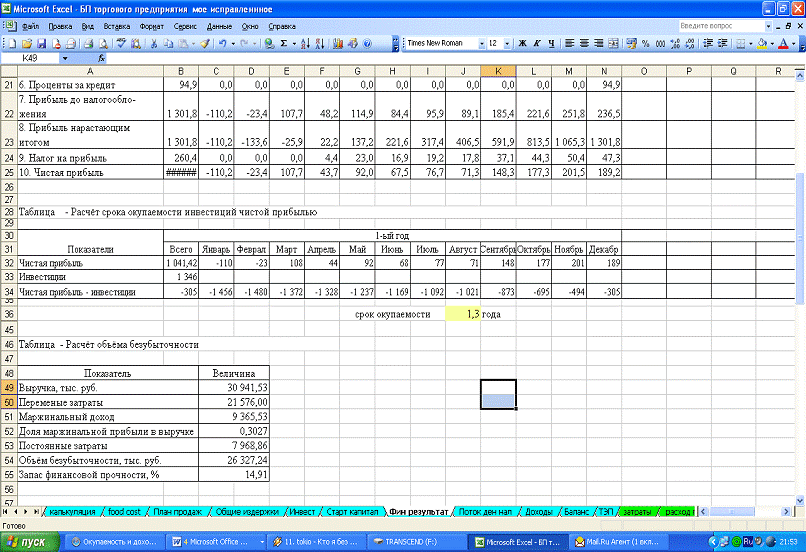806x552 pixels.
Task: Switch to the Инвест sheet tab
Action: [x=301, y=511]
